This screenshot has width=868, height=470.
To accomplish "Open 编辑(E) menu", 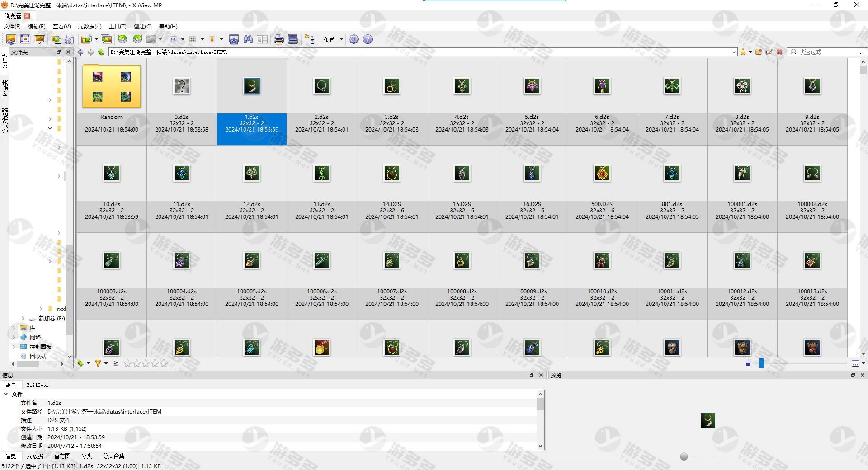I will pos(37,27).
